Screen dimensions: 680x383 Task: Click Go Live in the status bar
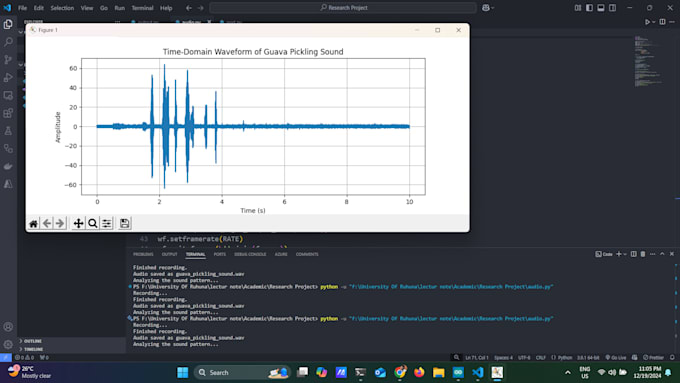point(616,357)
